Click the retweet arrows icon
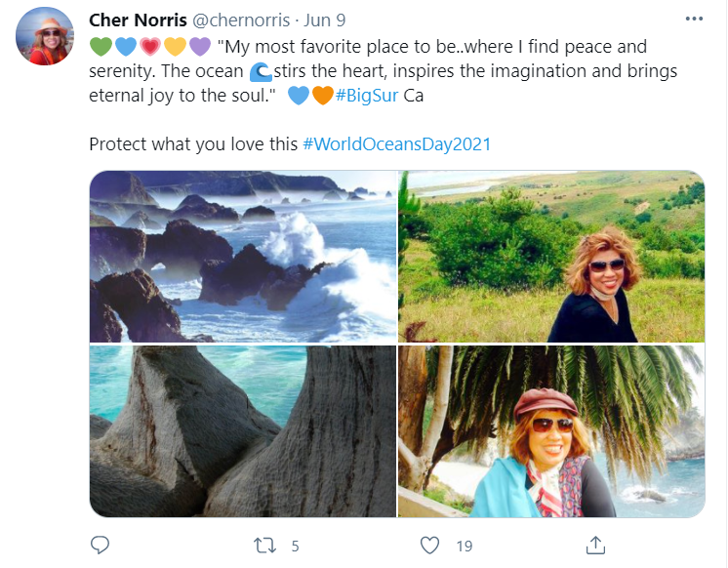 click(263, 545)
